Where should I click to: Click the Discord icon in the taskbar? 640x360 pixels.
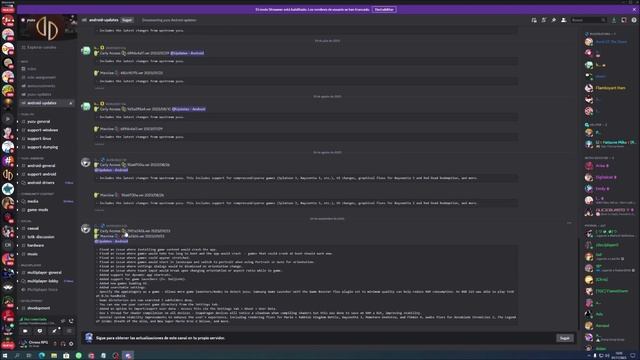click(128, 356)
